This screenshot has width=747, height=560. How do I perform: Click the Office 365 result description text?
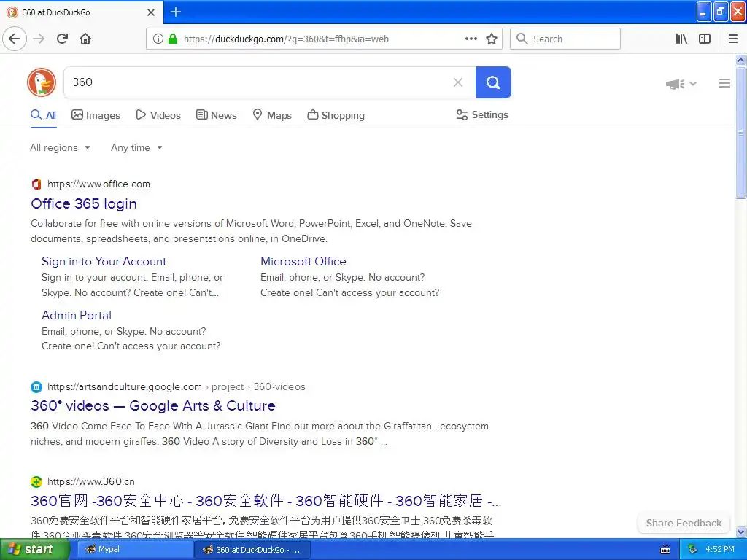[x=251, y=231]
